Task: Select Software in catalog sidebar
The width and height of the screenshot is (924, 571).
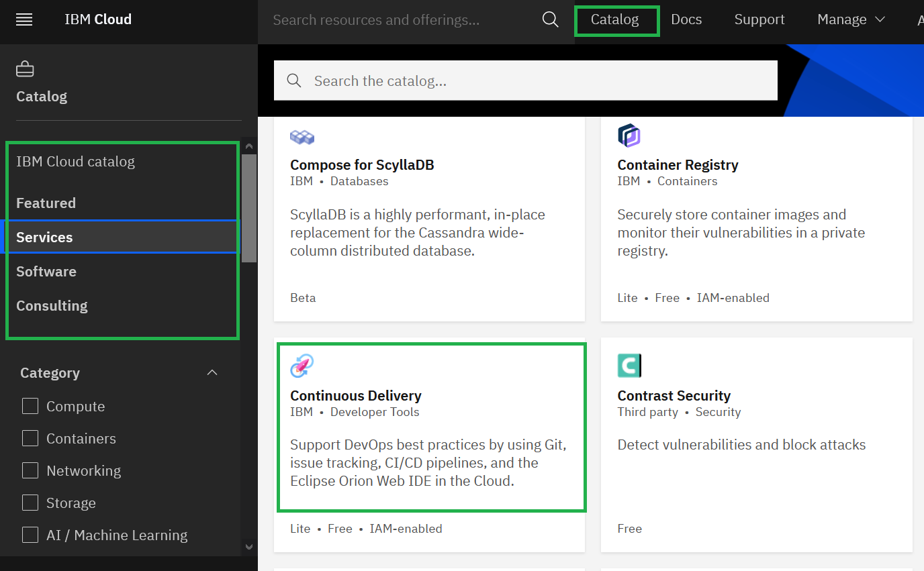Action: coord(46,271)
